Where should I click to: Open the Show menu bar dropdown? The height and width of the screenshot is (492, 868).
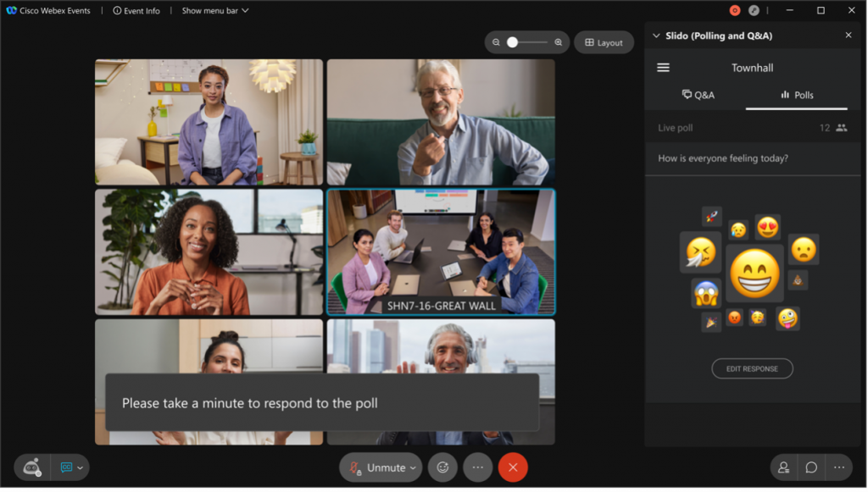point(214,10)
